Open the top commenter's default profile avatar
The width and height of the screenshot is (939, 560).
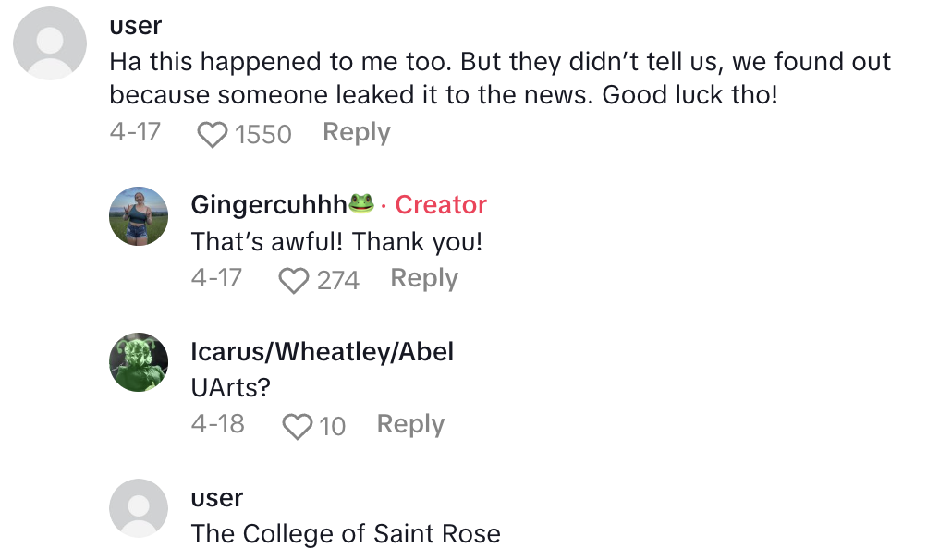pos(53,42)
